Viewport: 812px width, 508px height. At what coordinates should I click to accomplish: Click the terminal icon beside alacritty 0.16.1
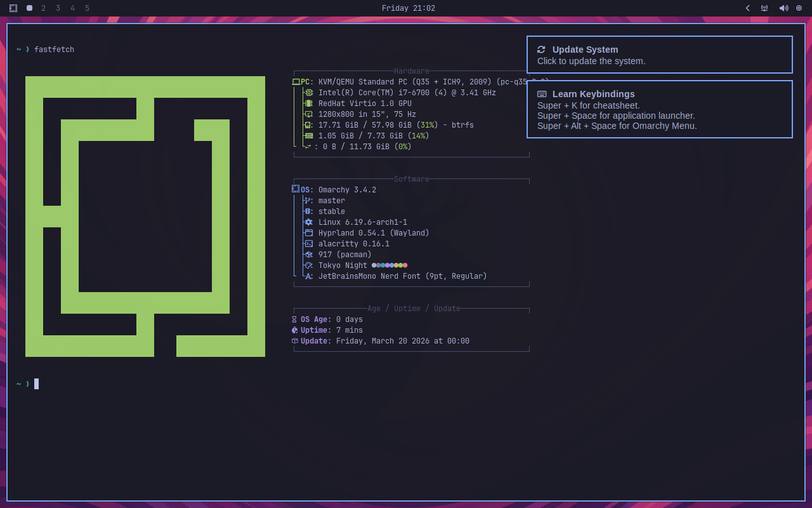308,243
